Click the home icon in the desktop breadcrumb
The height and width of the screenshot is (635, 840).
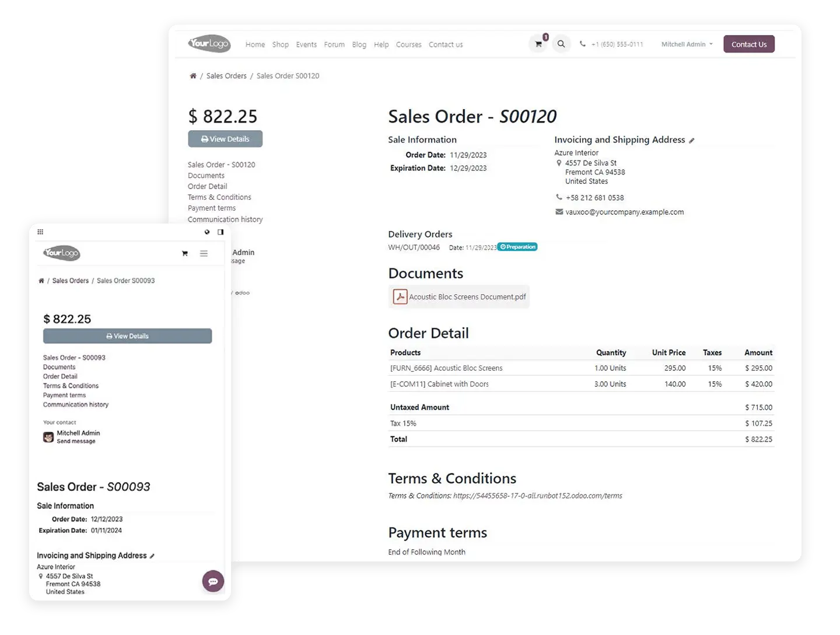pyautogui.click(x=193, y=76)
